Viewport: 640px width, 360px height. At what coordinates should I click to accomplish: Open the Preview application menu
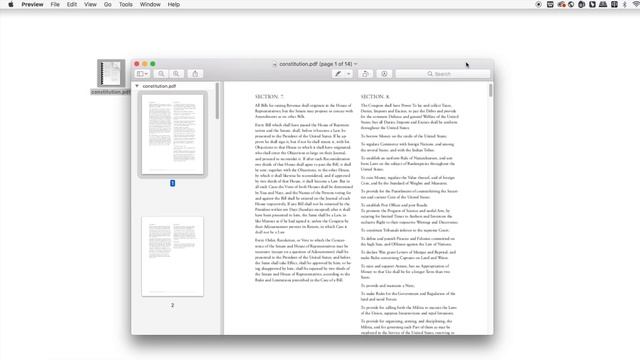point(32,4)
